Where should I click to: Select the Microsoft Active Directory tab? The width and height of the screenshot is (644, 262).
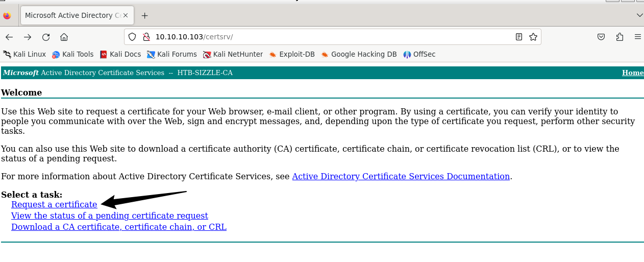tap(69, 15)
